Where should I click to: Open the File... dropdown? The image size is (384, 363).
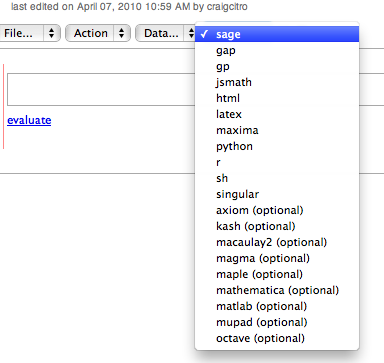point(29,33)
